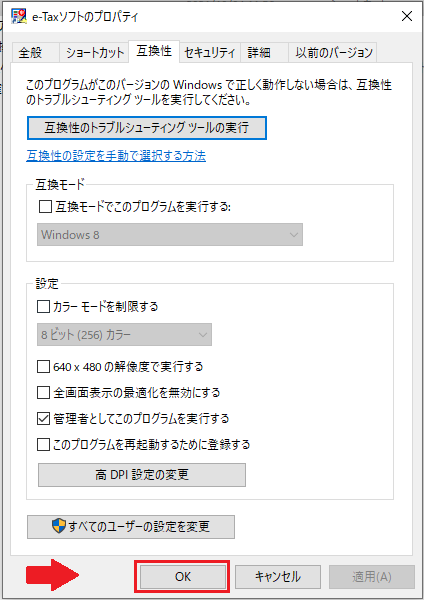The width and height of the screenshot is (424, 600).
Task: Toggle 全画面表示の最適化を無効にする checkbox
Action: tap(43, 393)
